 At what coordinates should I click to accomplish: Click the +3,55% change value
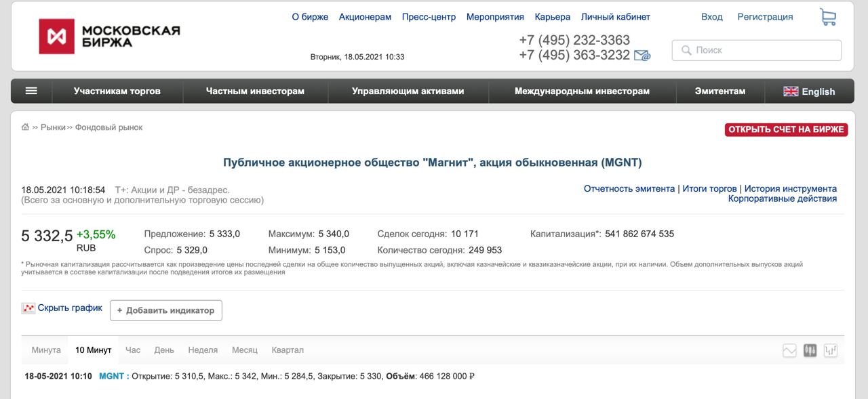96,235
